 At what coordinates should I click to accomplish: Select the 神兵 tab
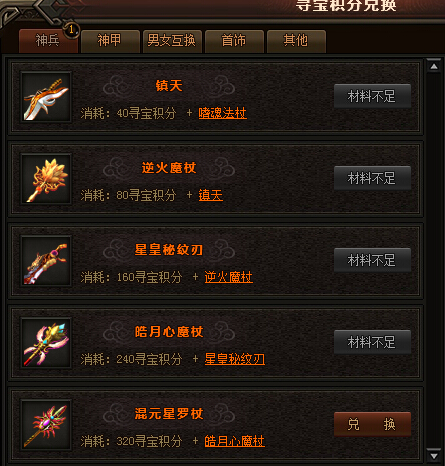48,41
